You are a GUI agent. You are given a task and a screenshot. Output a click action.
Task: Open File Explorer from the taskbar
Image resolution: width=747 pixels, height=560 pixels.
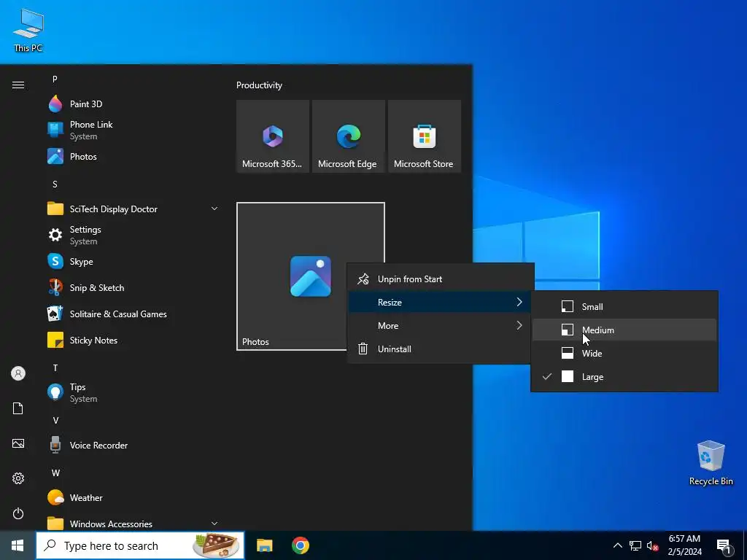click(x=264, y=545)
